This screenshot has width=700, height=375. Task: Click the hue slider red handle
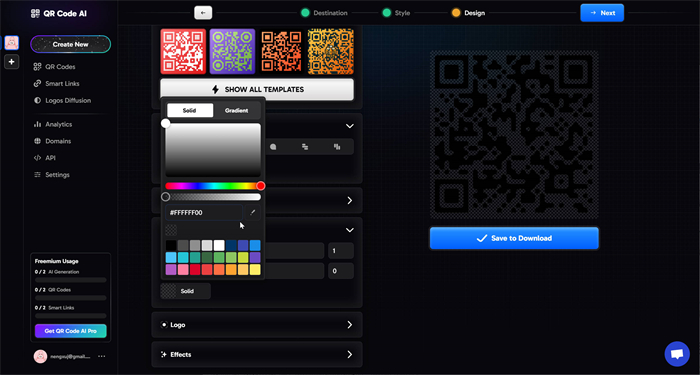[x=261, y=186]
